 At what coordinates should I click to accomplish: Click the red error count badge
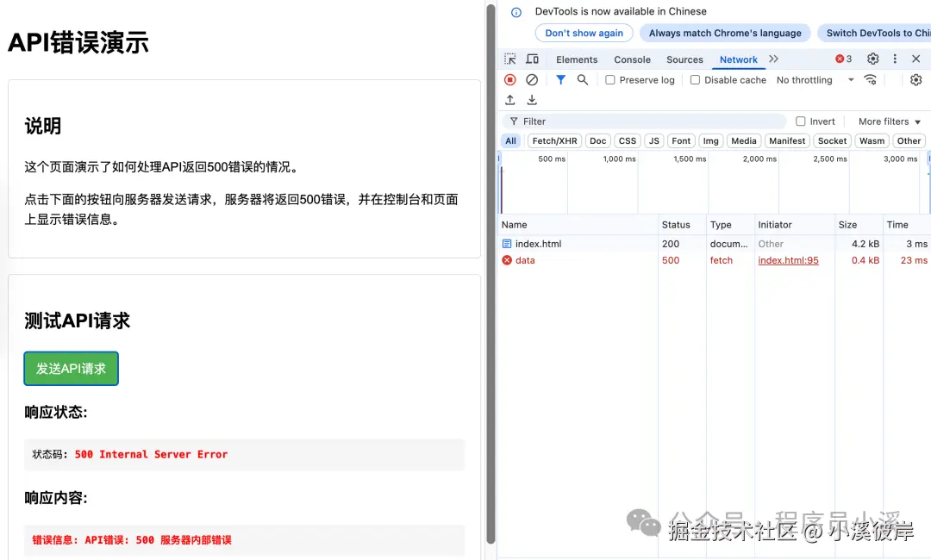[843, 59]
